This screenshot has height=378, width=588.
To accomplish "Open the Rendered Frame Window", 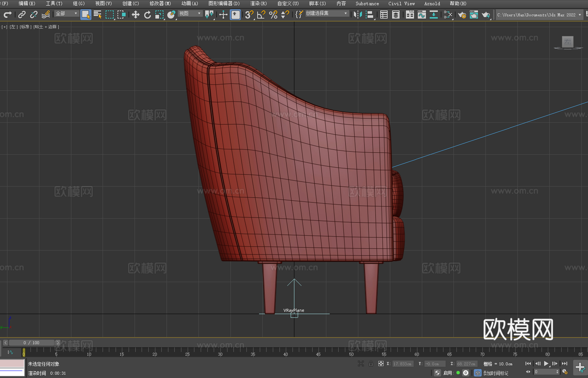I will pos(474,14).
